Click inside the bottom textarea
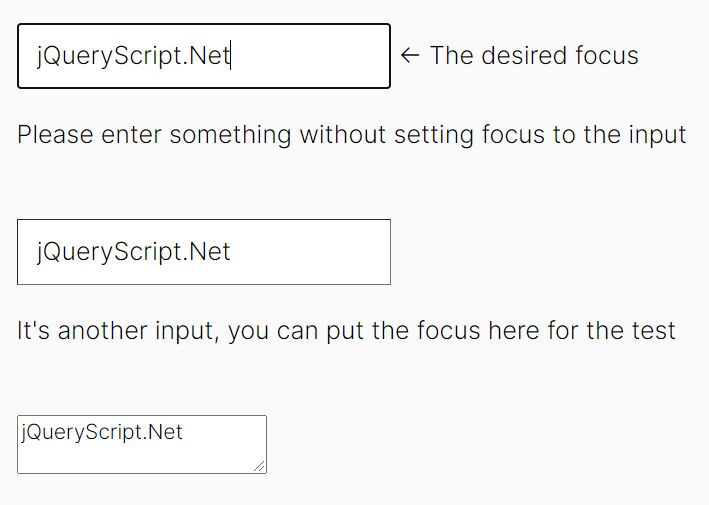This screenshot has width=709, height=505. pyautogui.click(x=141, y=452)
